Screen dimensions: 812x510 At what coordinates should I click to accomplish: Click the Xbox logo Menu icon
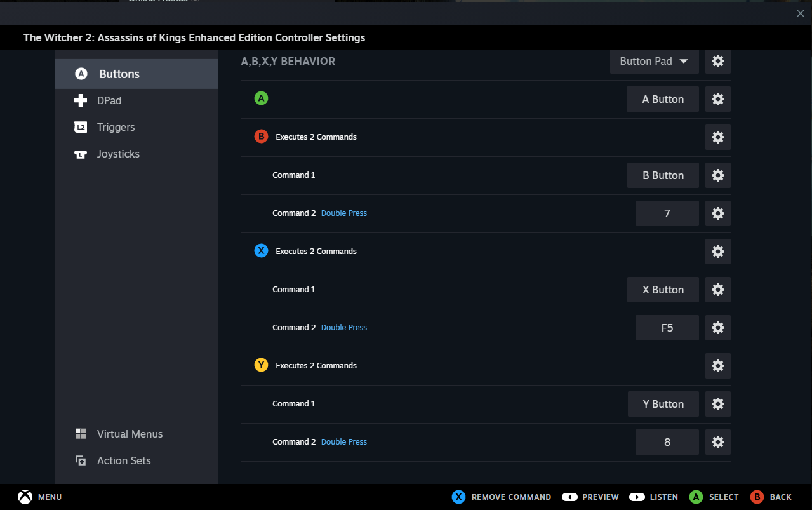click(x=25, y=497)
